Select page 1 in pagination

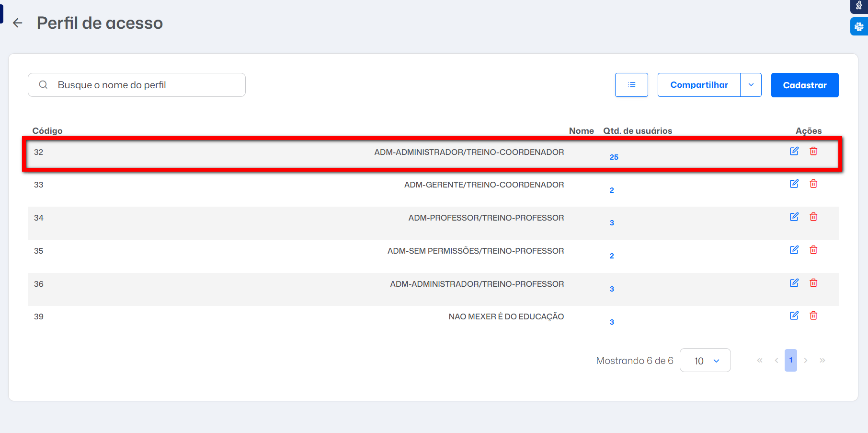click(791, 361)
